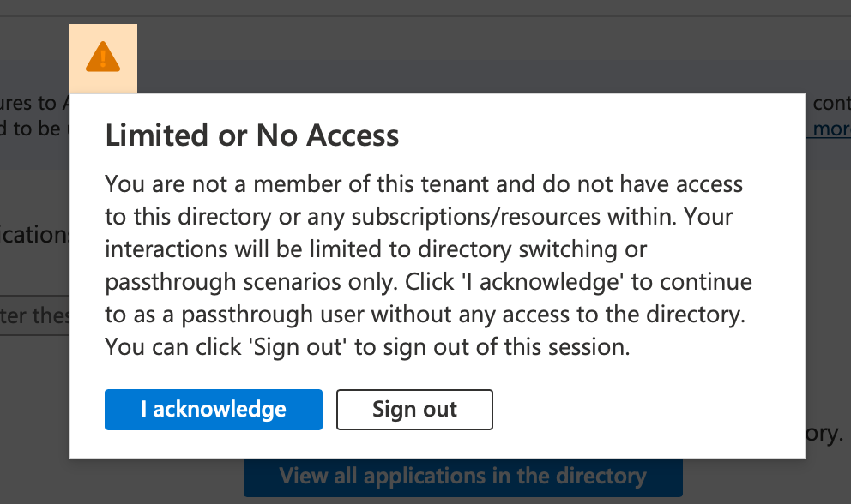This screenshot has height=504, width=851.
Task: Click 'directory switching' phrase in the message
Action: point(517,249)
